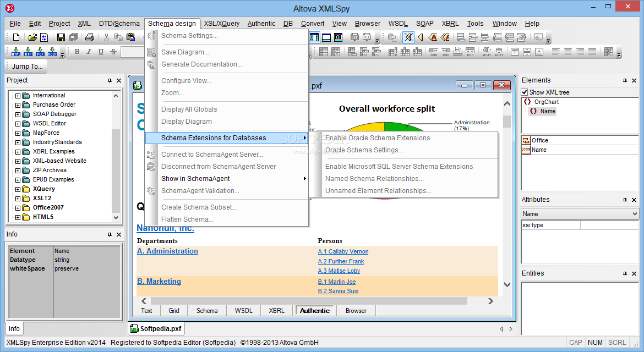Follow the B. Marketing link
Image resolution: width=644 pixels, height=352 pixels.
click(159, 282)
